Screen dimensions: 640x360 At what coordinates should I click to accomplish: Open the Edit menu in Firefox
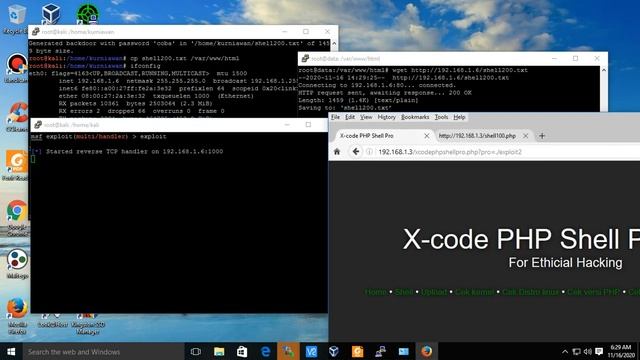point(350,117)
